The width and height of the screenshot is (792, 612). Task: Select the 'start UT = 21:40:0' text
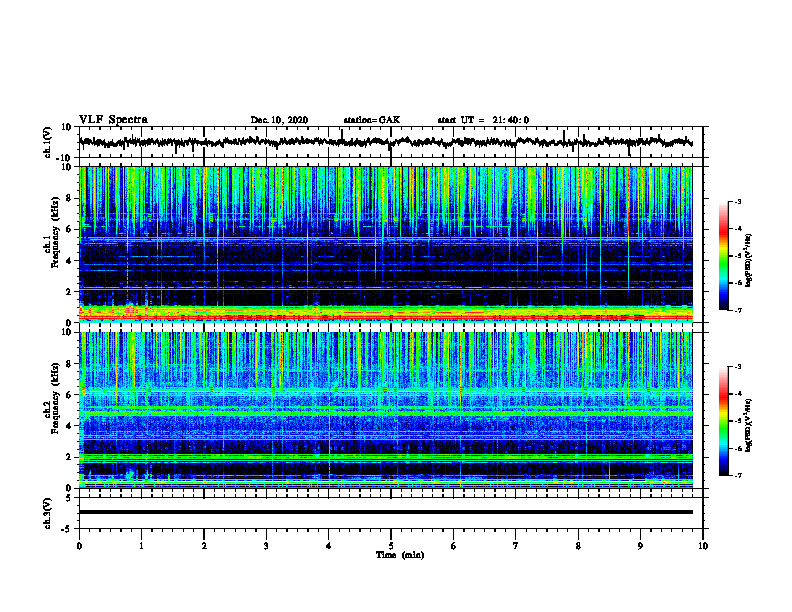[483, 120]
